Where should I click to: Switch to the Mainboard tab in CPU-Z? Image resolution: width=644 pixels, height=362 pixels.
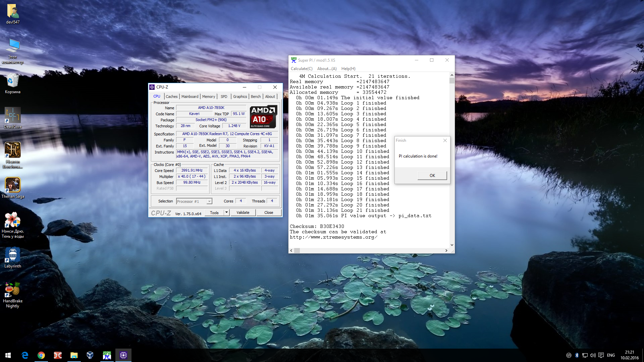190,97
